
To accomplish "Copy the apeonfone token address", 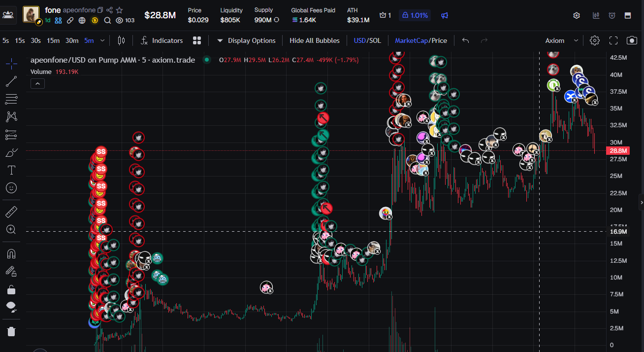I will (x=100, y=10).
